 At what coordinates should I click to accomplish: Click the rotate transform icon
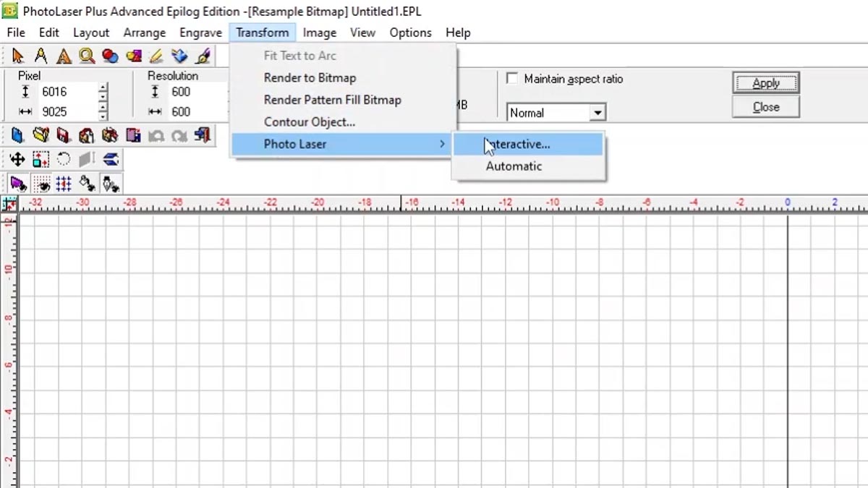64,159
